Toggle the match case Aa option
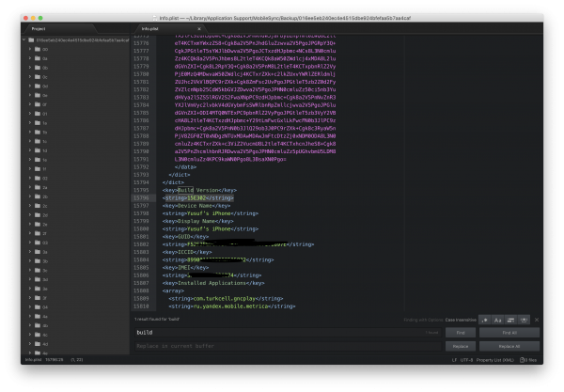This screenshot has width=564, height=392. (498, 320)
